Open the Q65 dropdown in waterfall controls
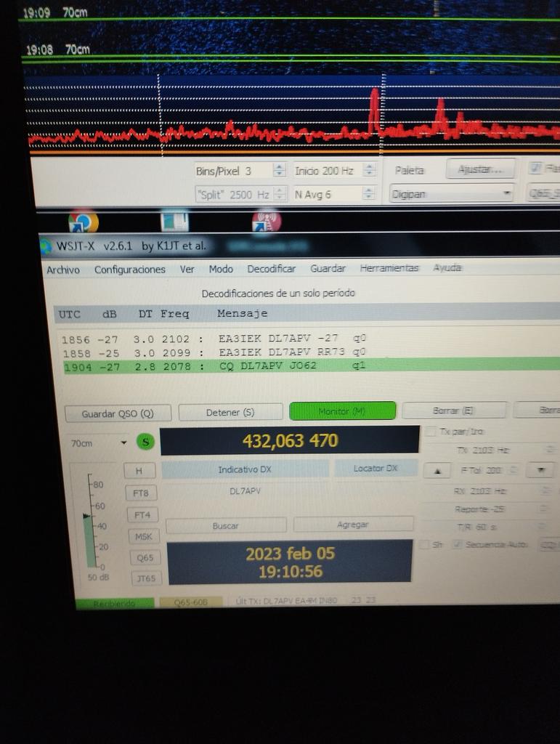The height and width of the screenshot is (744, 560). [544, 193]
